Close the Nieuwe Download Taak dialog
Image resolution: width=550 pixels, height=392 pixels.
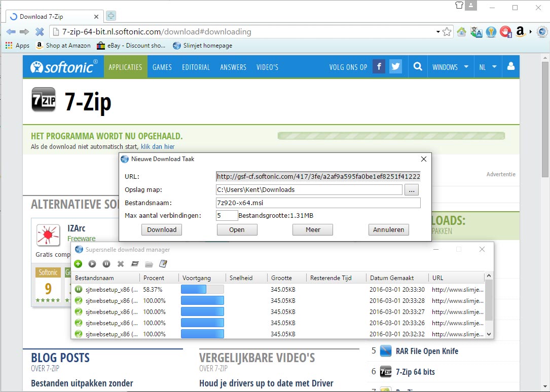click(x=424, y=159)
